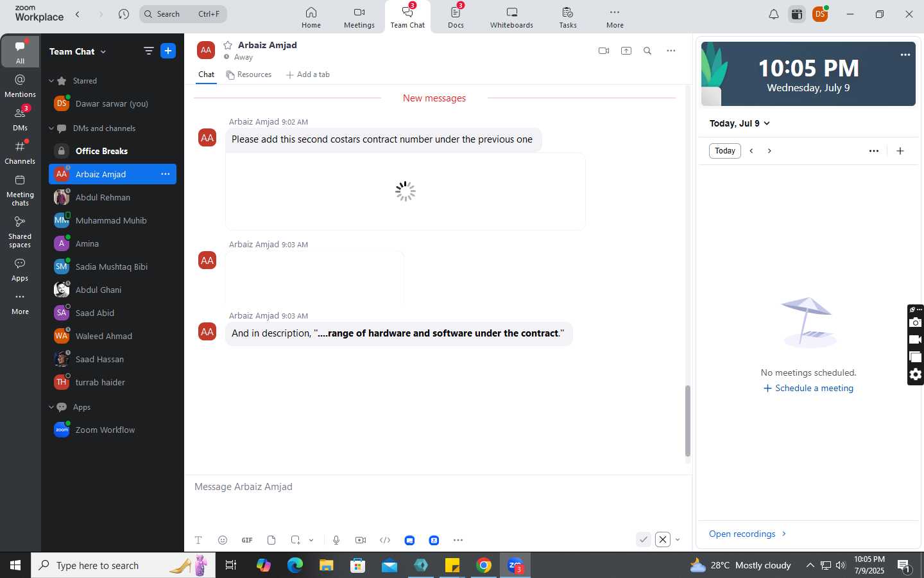Collapse the DMs and channels section

pos(51,128)
